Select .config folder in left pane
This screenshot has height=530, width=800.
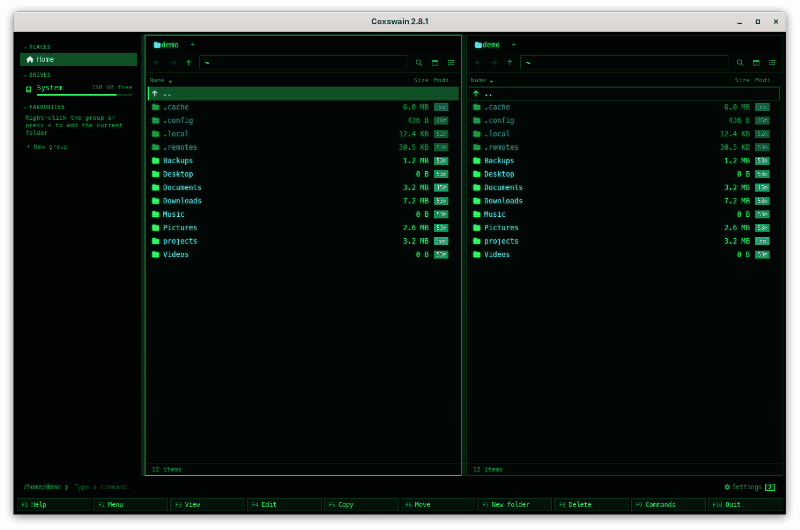pos(304,121)
